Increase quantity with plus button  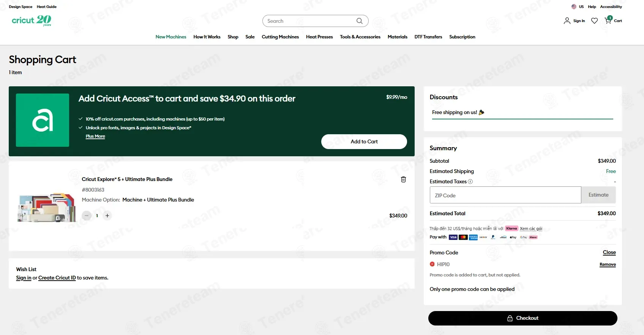pyautogui.click(x=107, y=216)
